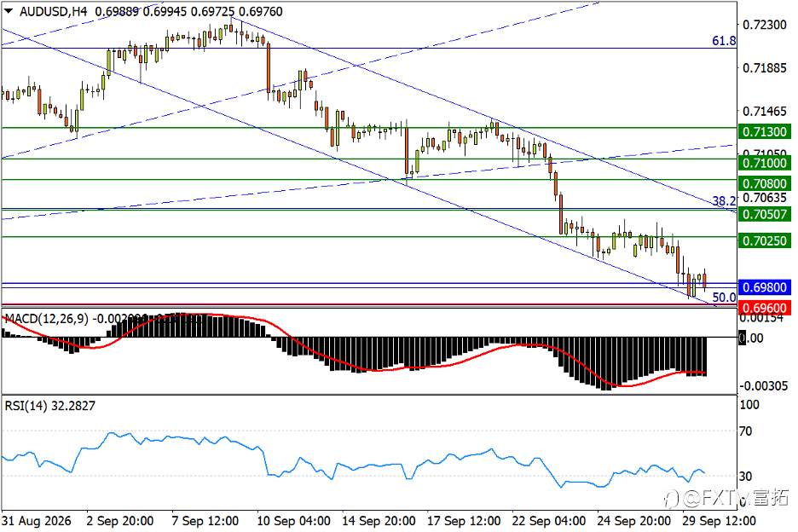Click the 14 Sep 20:00 time label
798x532 pixels.
click(x=379, y=521)
